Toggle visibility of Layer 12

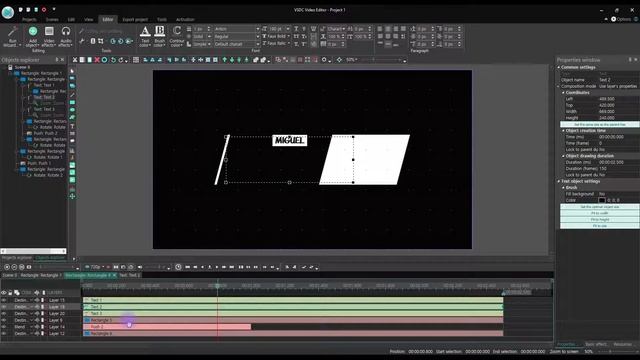(x=4, y=333)
